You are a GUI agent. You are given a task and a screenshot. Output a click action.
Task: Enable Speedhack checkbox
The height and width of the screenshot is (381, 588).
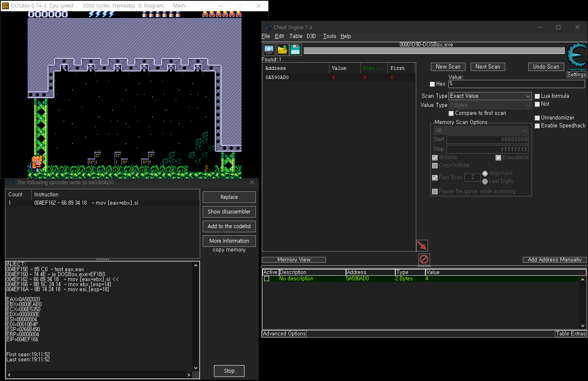(537, 126)
